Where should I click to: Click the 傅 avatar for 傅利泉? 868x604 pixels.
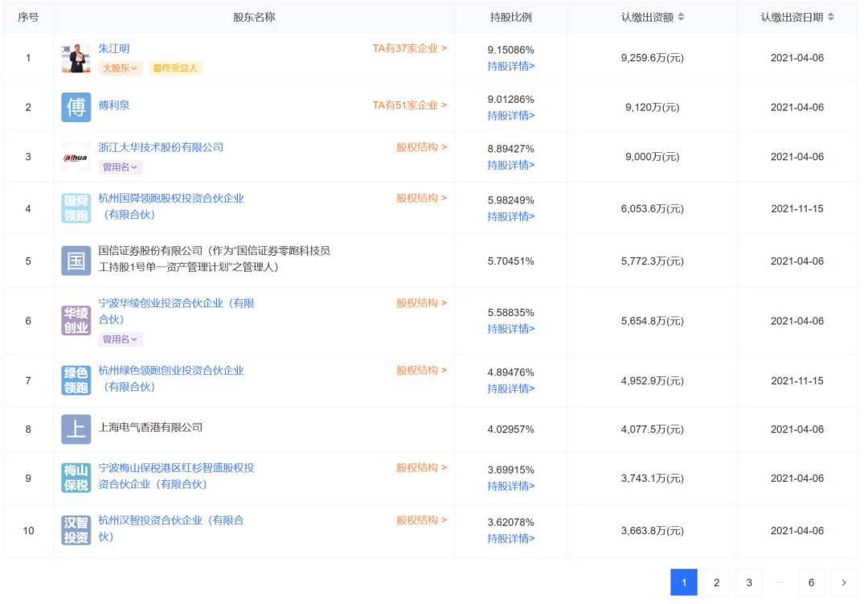76,107
